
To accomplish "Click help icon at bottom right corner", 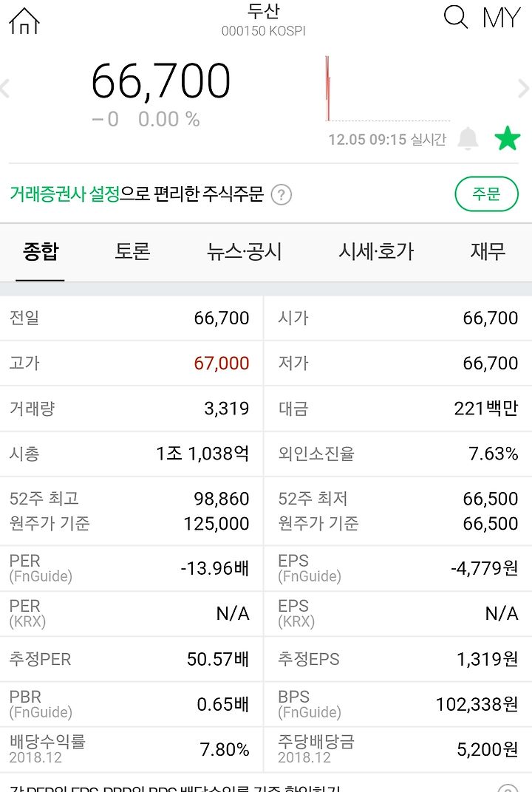I will [x=508, y=788].
